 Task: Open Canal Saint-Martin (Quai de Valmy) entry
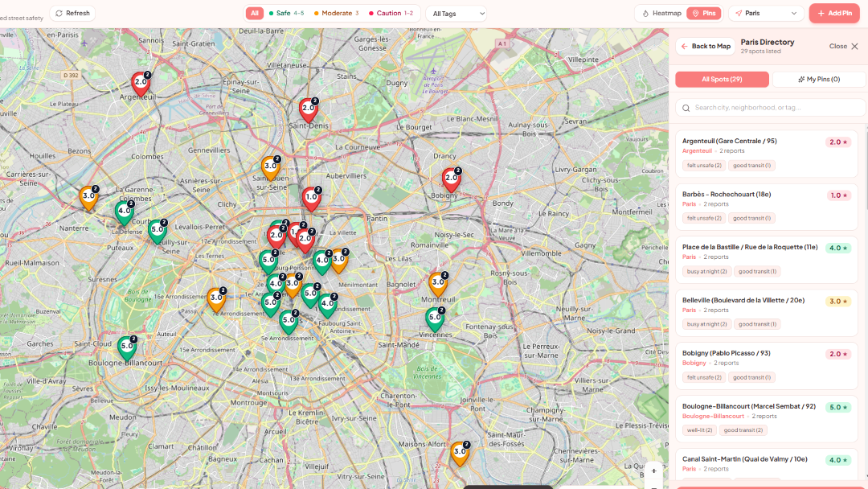(x=766, y=464)
